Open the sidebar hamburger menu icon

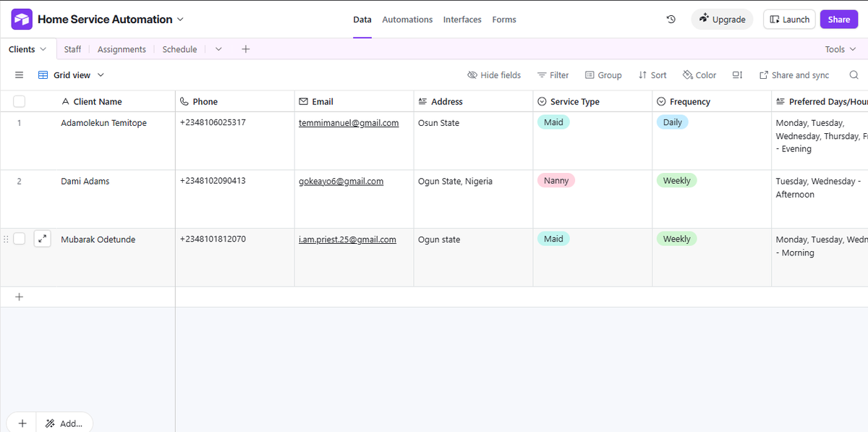click(20, 75)
